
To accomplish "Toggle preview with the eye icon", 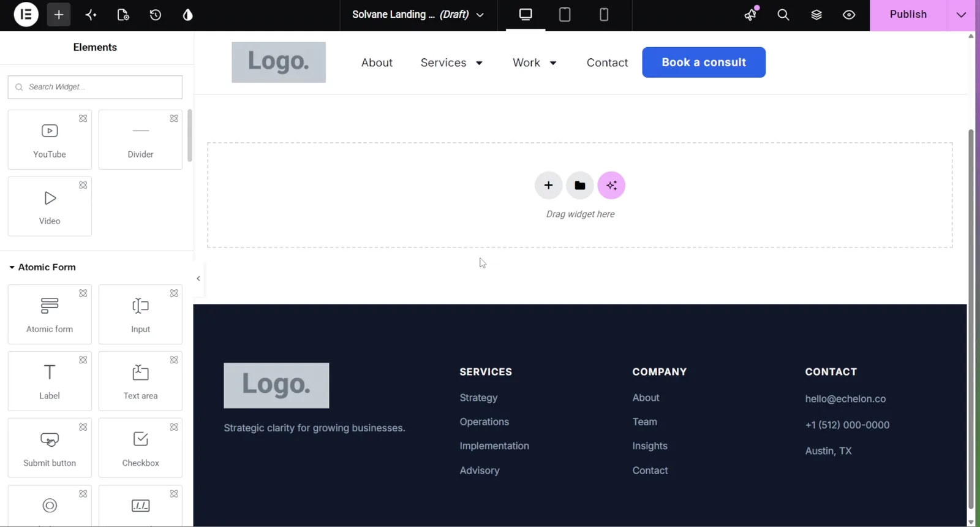I will click(x=849, y=15).
